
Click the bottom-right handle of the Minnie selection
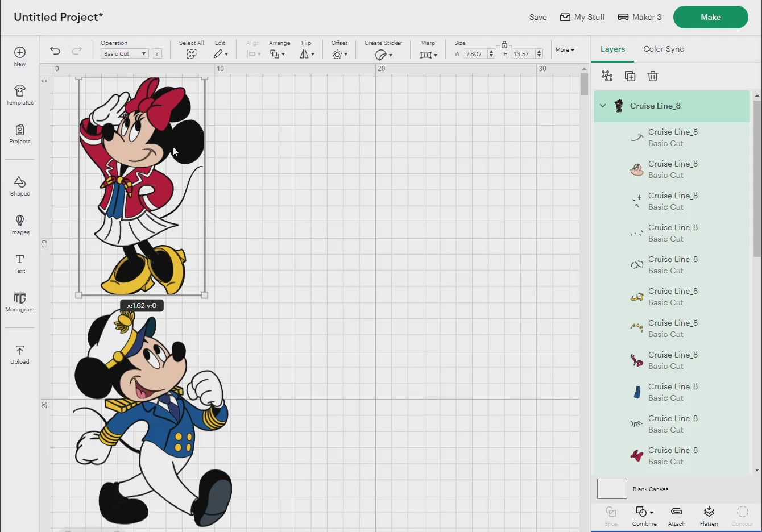[x=205, y=295]
